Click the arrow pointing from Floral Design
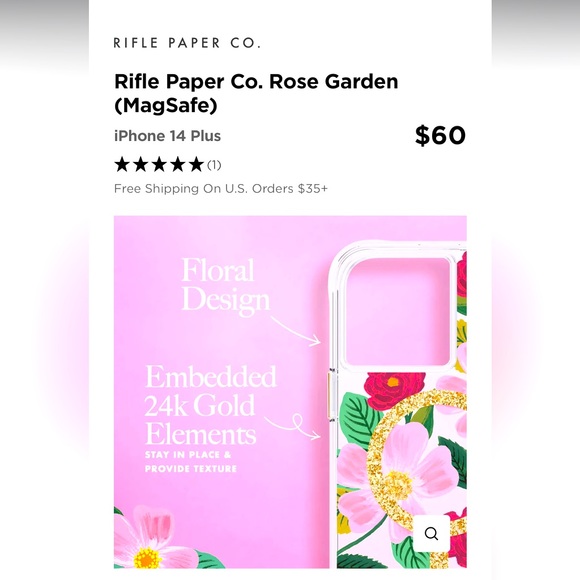This screenshot has width=580, height=580. 296,331
